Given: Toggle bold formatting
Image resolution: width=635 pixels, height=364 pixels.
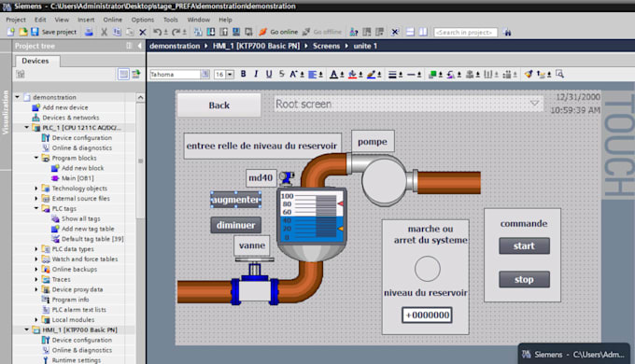Looking at the screenshot, I should coord(243,74).
